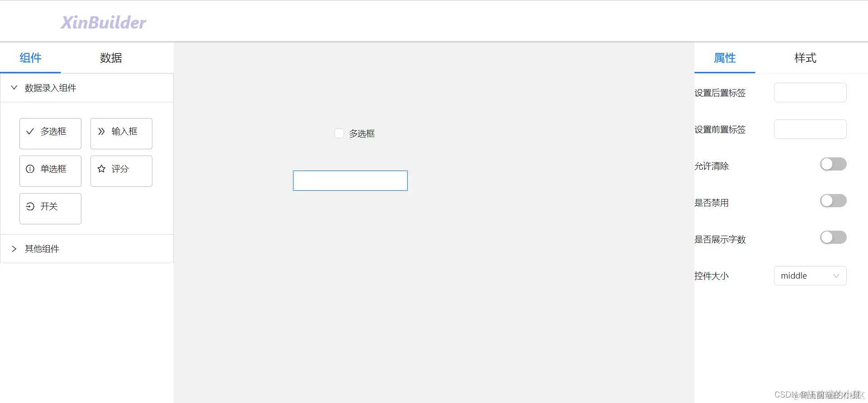Click the 设置后置标签 label

tap(720, 93)
